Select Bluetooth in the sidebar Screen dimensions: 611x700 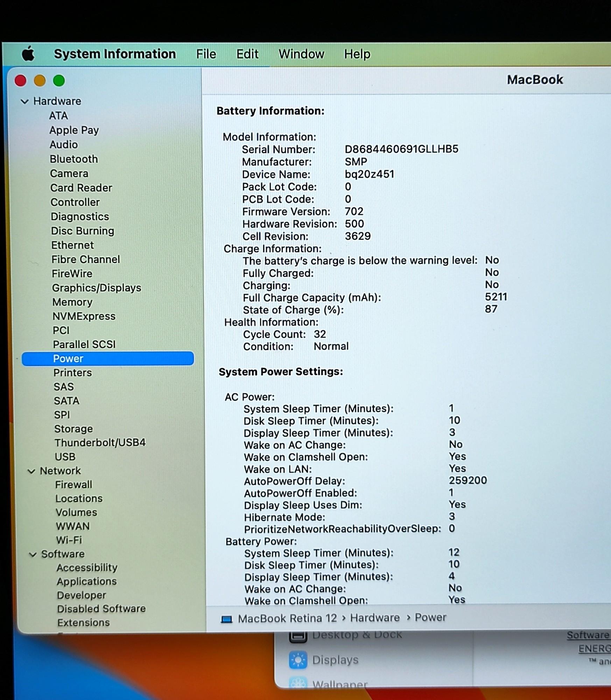(74, 159)
